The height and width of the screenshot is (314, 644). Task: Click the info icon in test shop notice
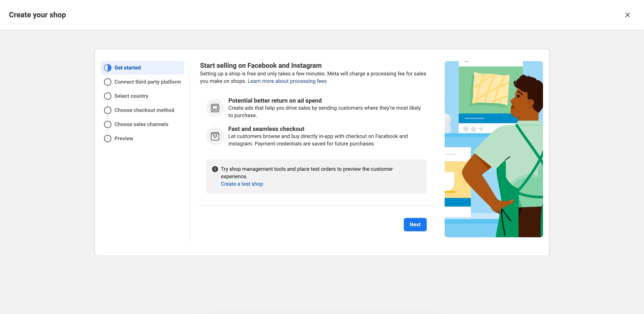(x=215, y=169)
